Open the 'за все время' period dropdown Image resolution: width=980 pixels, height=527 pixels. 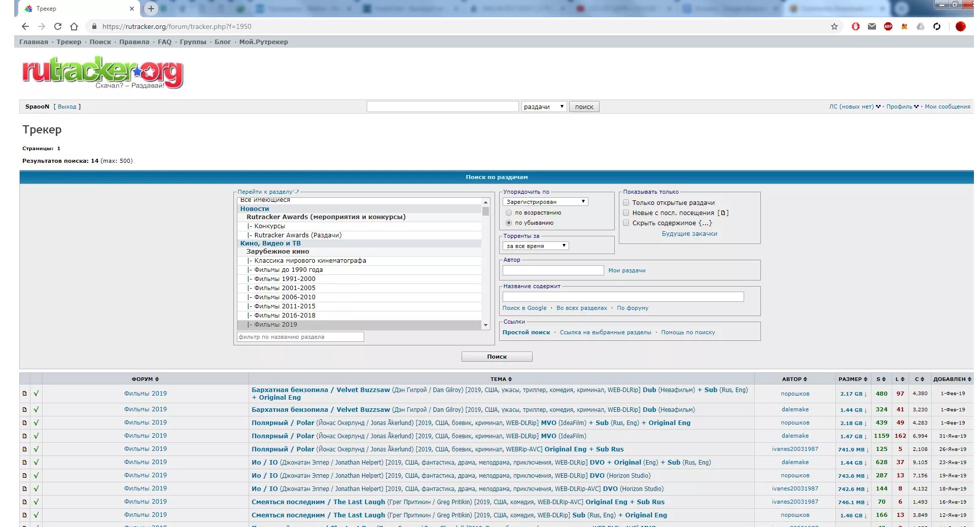(x=536, y=246)
